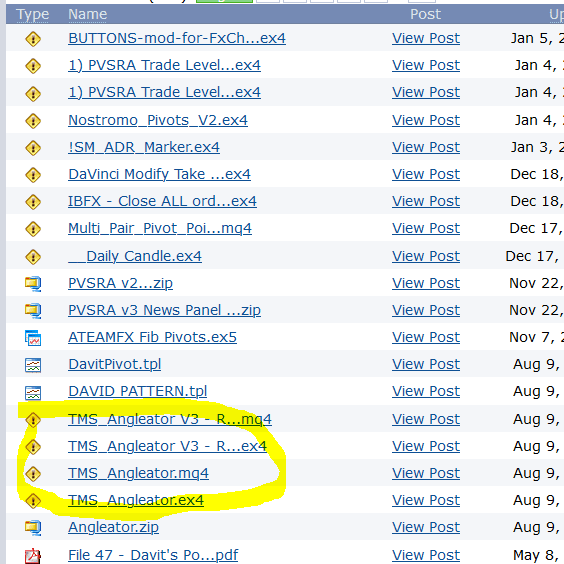Click the chart file icon beside ATEAMFX Fib Pivots.ex5
The width and height of the screenshot is (564, 564).
33,338
